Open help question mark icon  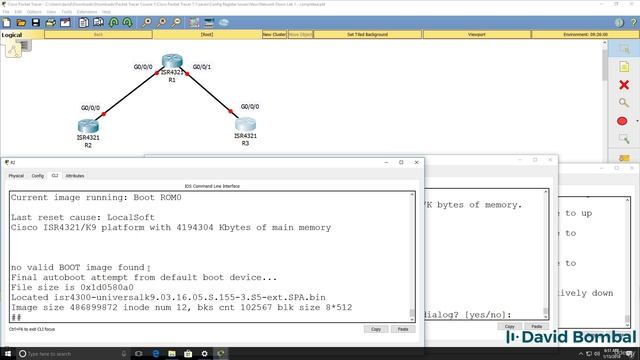pos(633,23)
